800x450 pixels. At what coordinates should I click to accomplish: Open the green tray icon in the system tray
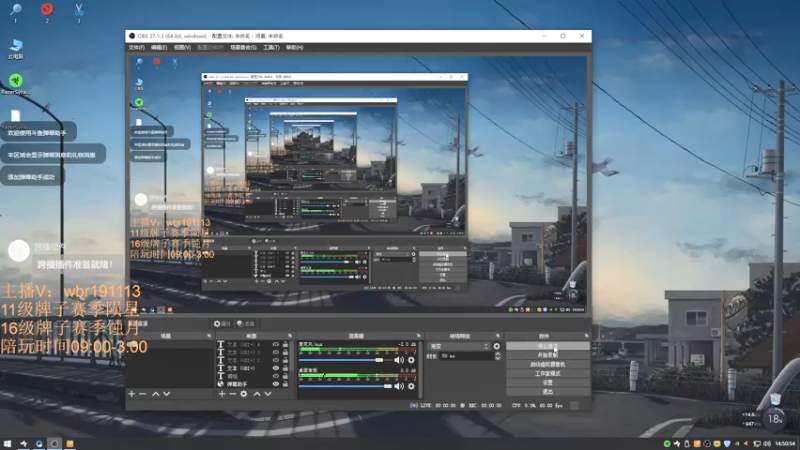667,444
